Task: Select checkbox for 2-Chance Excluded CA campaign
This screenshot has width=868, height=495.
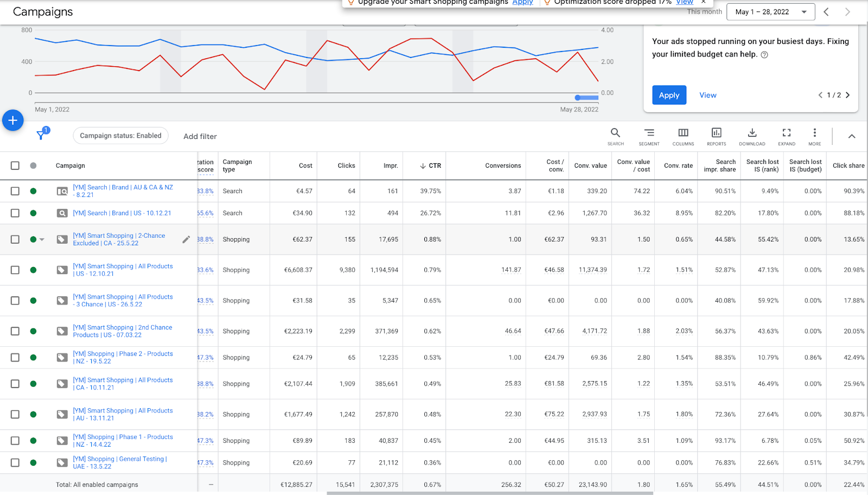Action: tap(15, 239)
